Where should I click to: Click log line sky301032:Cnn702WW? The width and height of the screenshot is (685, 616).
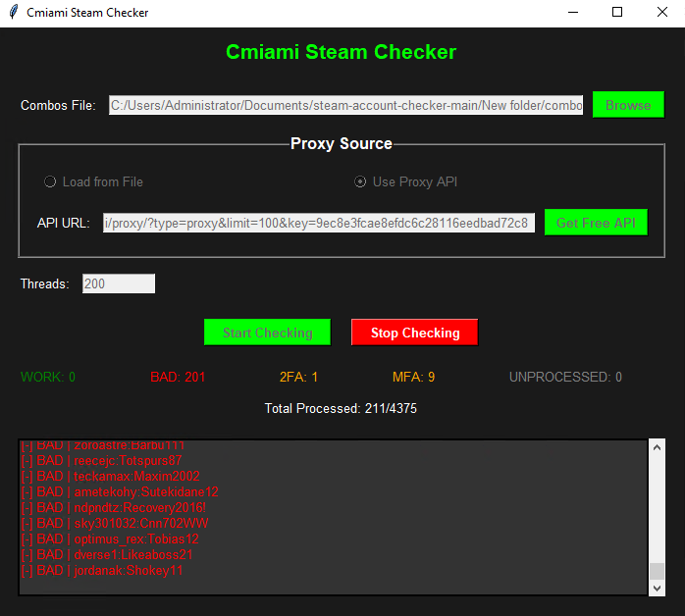coord(115,524)
